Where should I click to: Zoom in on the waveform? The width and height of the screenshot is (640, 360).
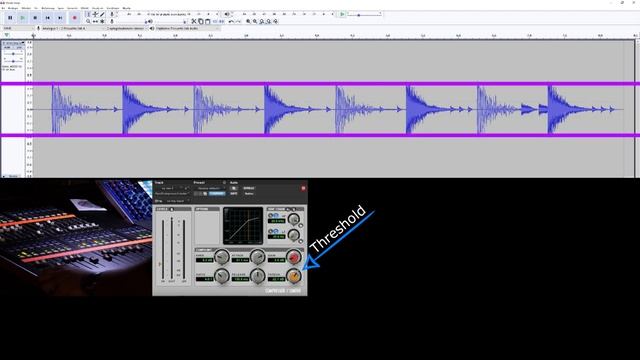tap(248, 21)
